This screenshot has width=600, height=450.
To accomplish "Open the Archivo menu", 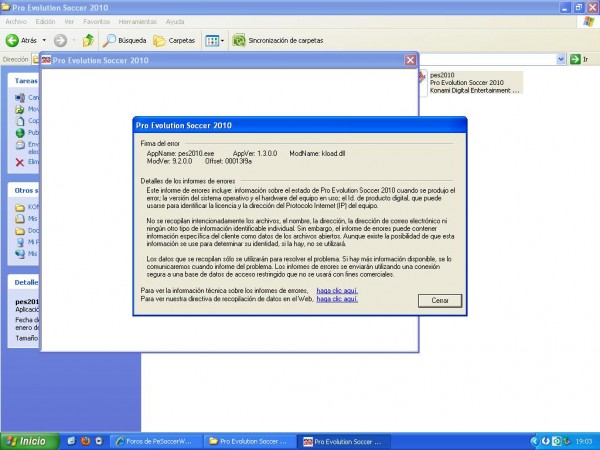I will click(16, 22).
